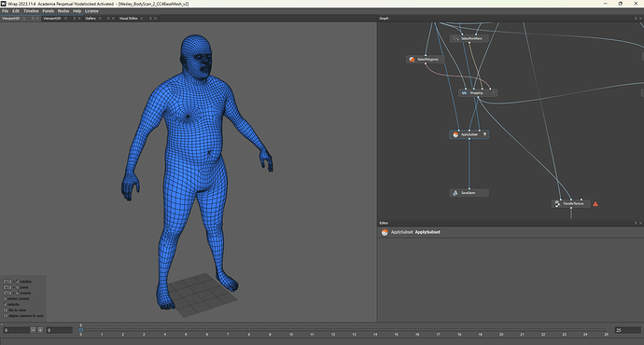Detach the Visual Editor tab with float icon
This screenshot has height=345, width=644.
[x=150, y=19]
